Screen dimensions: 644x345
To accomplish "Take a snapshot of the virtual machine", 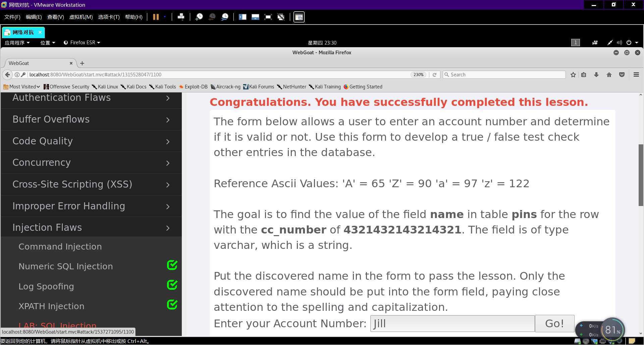I will coord(199,17).
